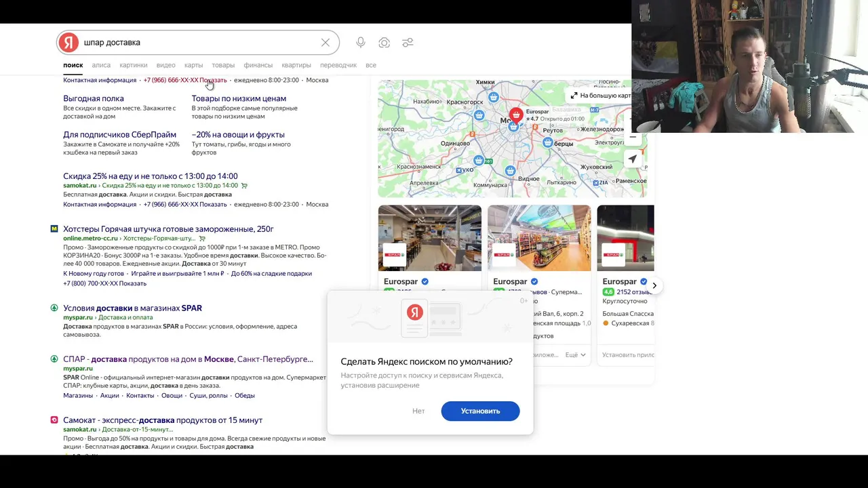The height and width of the screenshot is (488, 868).
Task: Expand map with 'На большую карту' button
Action: click(600, 96)
